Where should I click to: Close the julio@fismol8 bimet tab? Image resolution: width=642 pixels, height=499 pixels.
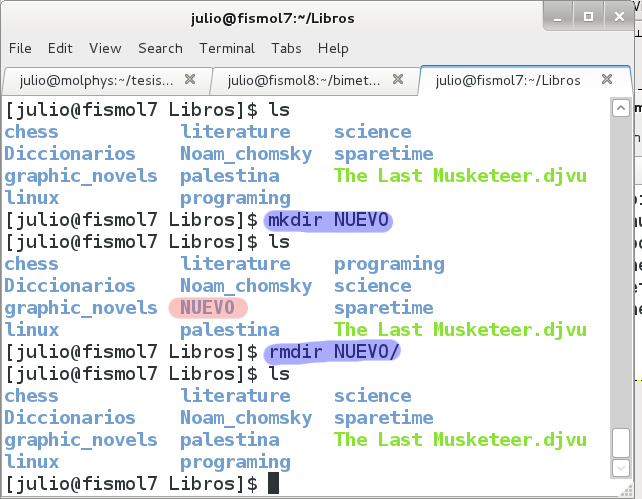[398, 80]
